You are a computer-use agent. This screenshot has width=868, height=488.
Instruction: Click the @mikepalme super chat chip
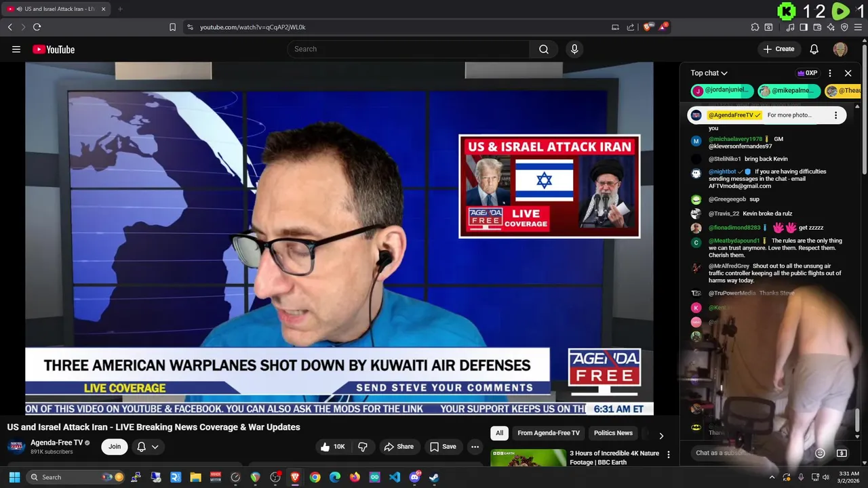[x=789, y=90]
